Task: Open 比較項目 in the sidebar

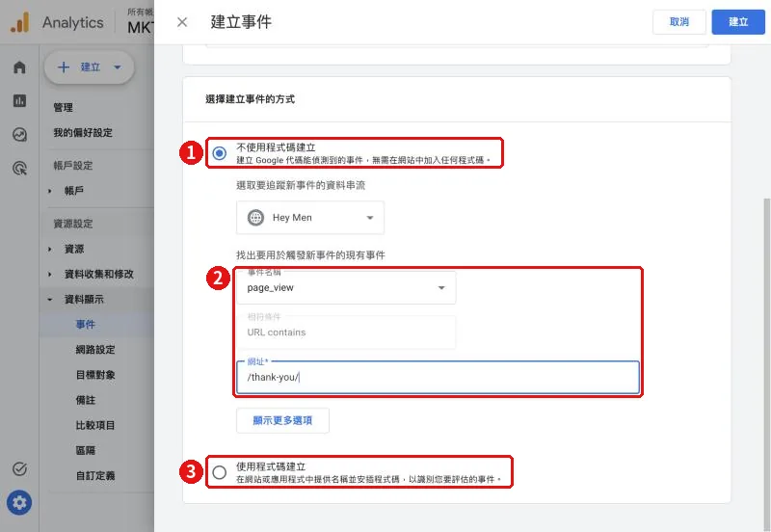Action: coord(95,425)
